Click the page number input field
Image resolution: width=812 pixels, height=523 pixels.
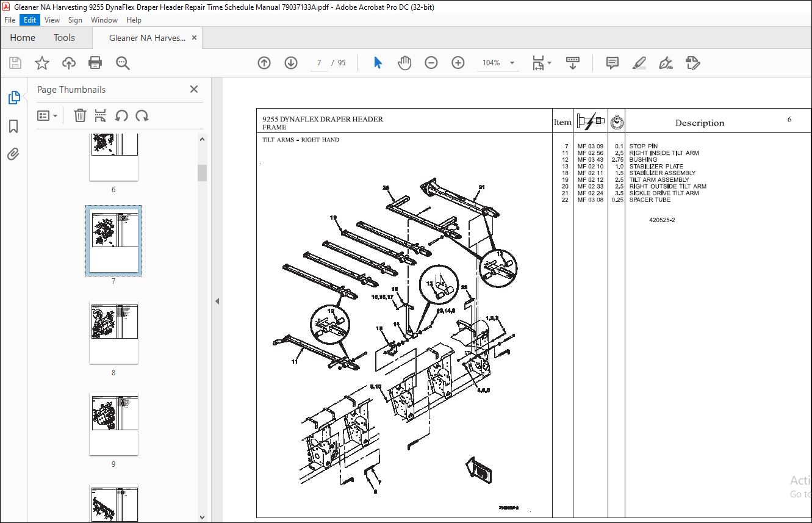(319, 63)
